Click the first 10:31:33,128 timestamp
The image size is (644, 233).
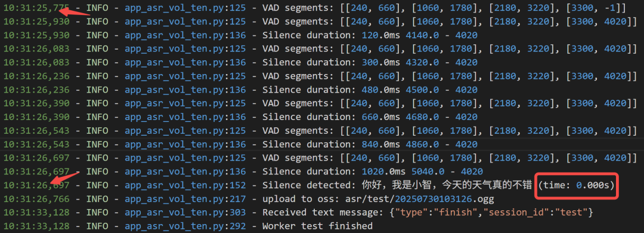point(36,213)
